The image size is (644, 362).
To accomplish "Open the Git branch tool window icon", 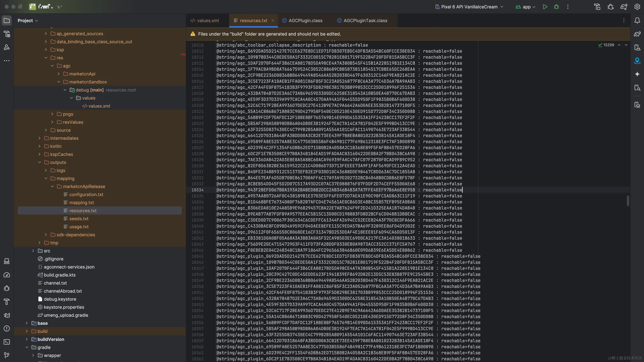I will click(x=7, y=355).
